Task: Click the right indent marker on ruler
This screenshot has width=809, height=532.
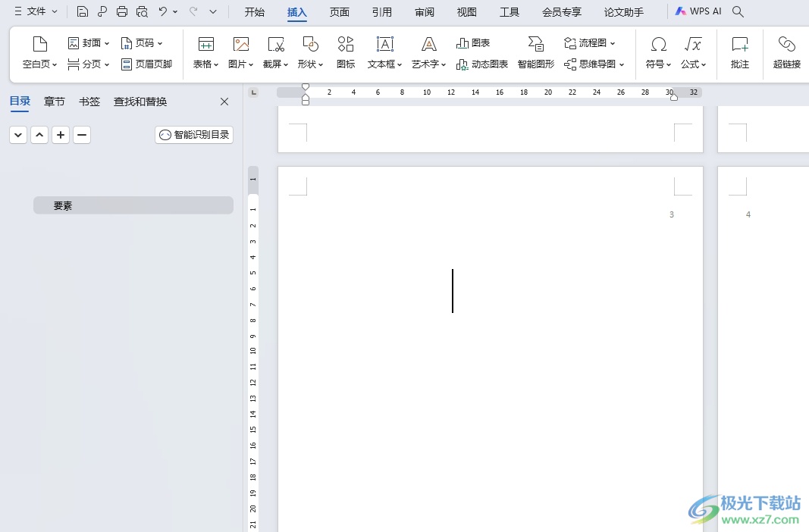Action: click(x=674, y=97)
